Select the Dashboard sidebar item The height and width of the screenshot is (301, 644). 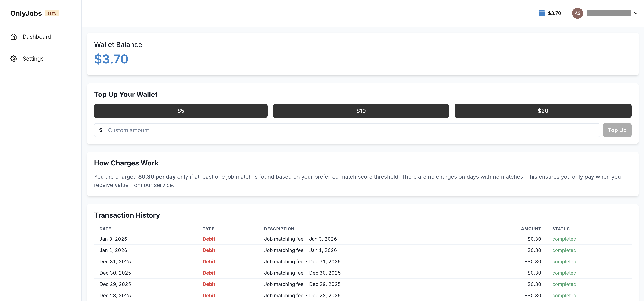point(37,37)
